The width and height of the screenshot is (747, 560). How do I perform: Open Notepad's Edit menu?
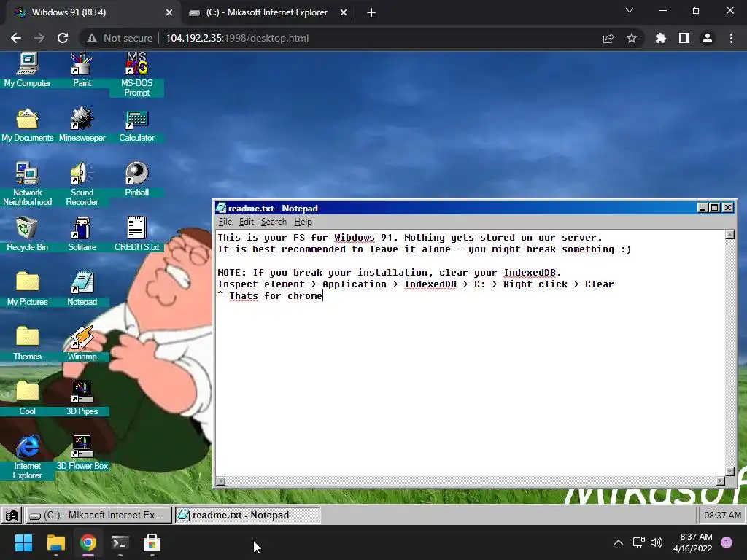tap(247, 222)
